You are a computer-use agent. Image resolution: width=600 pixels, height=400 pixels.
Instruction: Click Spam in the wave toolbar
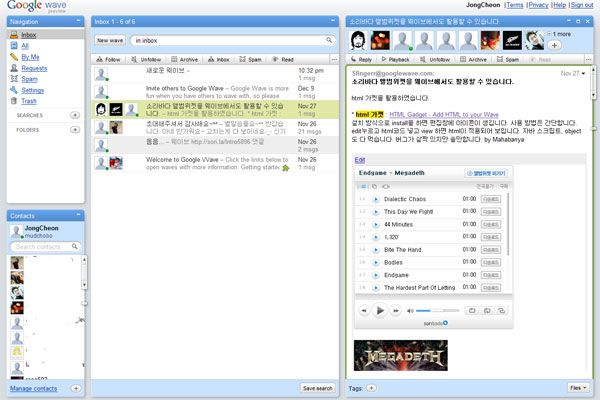tap(508, 60)
